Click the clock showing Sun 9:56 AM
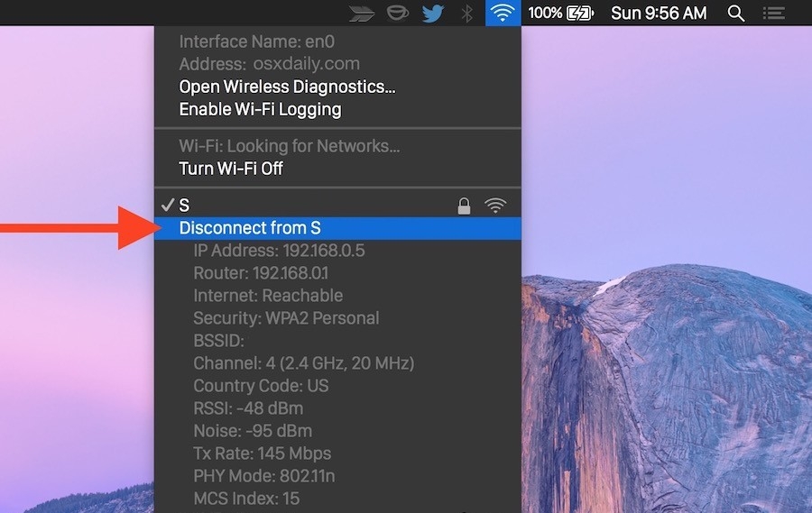The image size is (812, 513). [659, 13]
